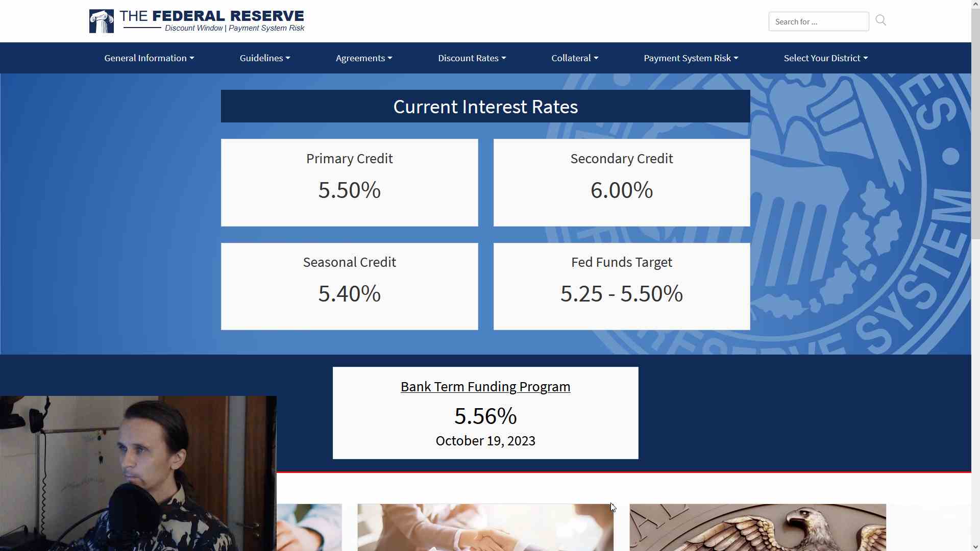The image size is (980, 551).
Task: Click the Bank Term Funding Program link
Action: click(x=485, y=387)
